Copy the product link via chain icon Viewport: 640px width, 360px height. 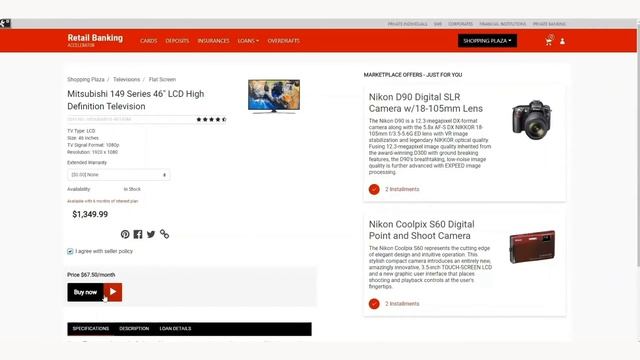[164, 234]
